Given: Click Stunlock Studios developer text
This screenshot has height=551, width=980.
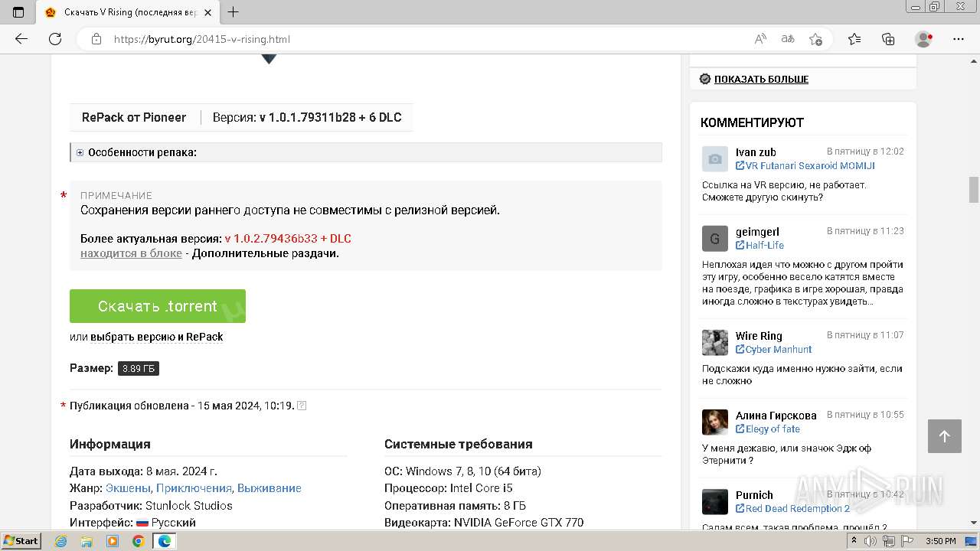Looking at the screenshot, I should (x=189, y=506).
